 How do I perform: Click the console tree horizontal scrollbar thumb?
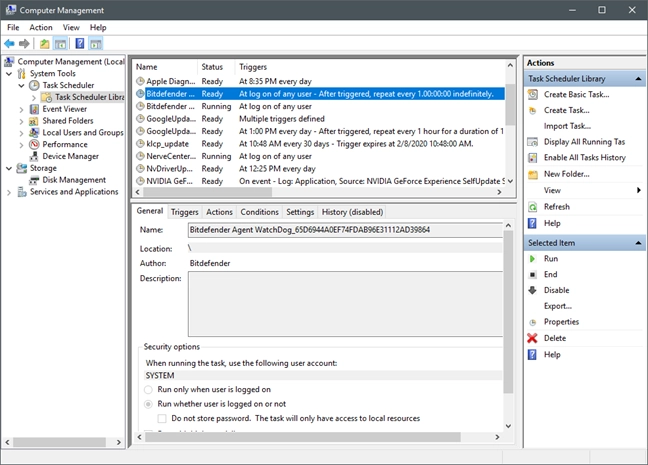pyautogui.click(x=60, y=442)
